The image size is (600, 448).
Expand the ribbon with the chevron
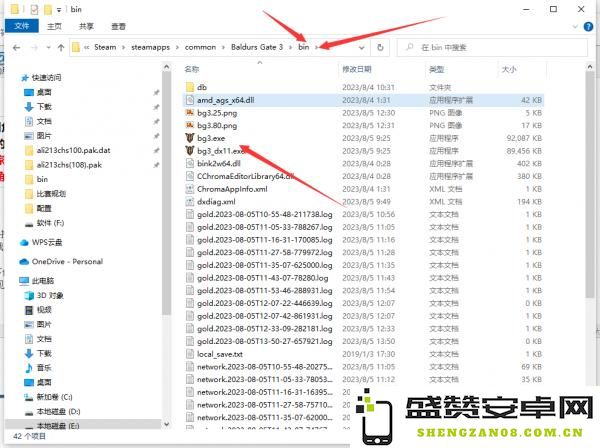coord(575,26)
